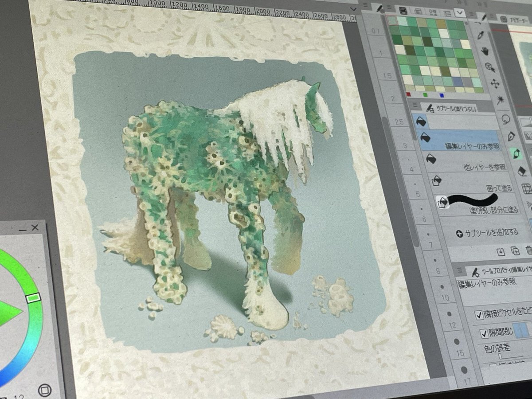Select brush size 1.5 preset

(x=387, y=76)
